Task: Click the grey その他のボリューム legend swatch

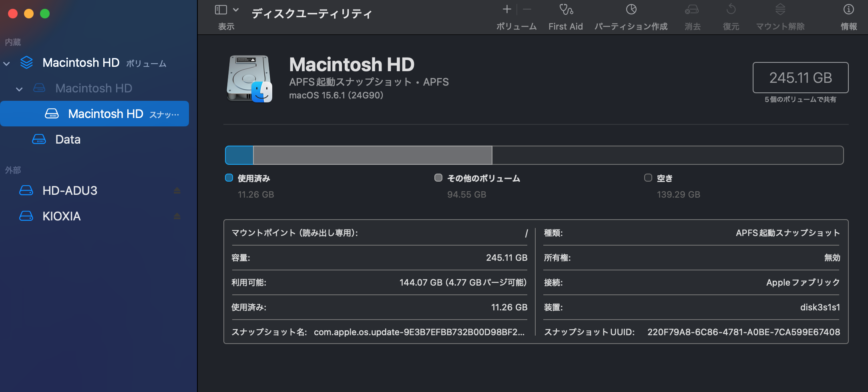Action: tap(438, 178)
